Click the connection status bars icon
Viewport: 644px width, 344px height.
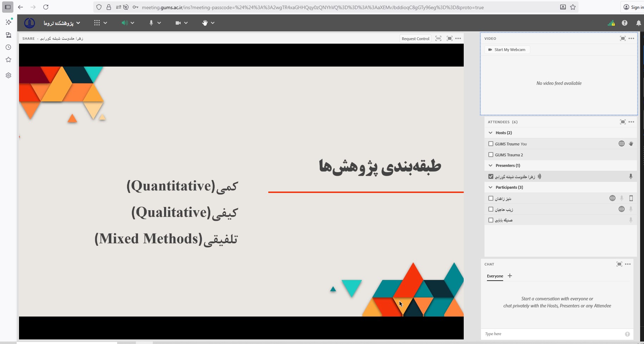611,23
